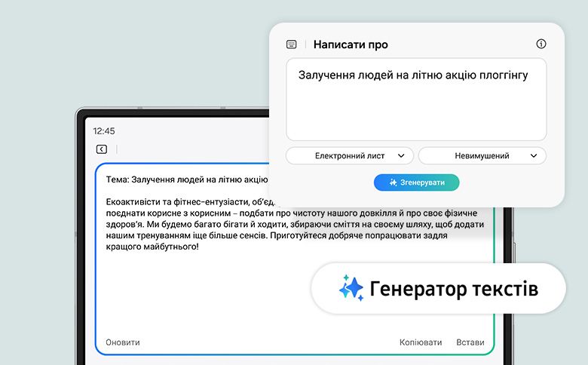Click Копіювати to copy the generated text
This screenshot has height=365, width=588.
(x=421, y=342)
